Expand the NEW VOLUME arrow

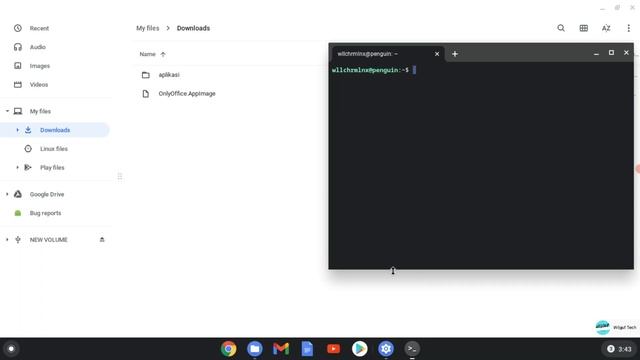pos(7,240)
